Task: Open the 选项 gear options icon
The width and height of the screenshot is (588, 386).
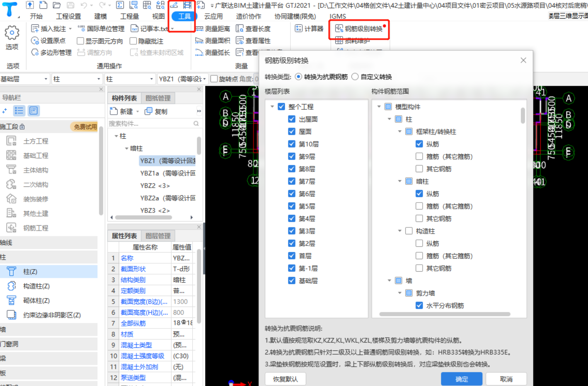Action: [x=12, y=33]
